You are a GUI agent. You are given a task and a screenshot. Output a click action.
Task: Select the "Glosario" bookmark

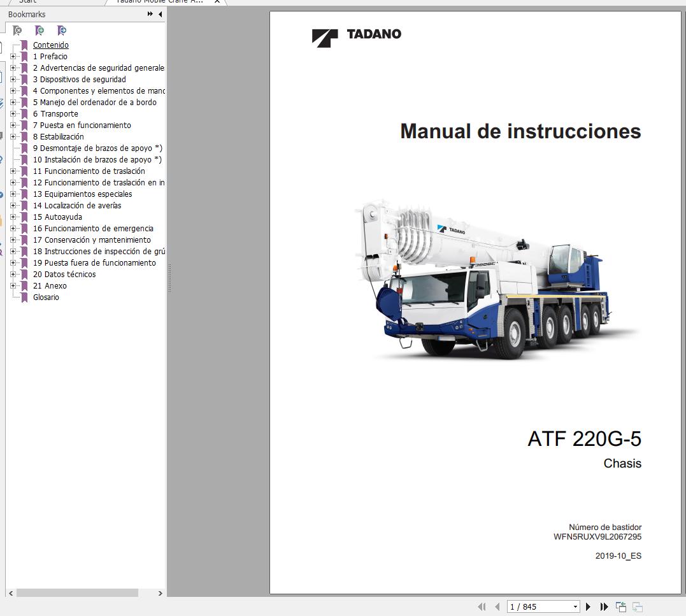point(45,297)
